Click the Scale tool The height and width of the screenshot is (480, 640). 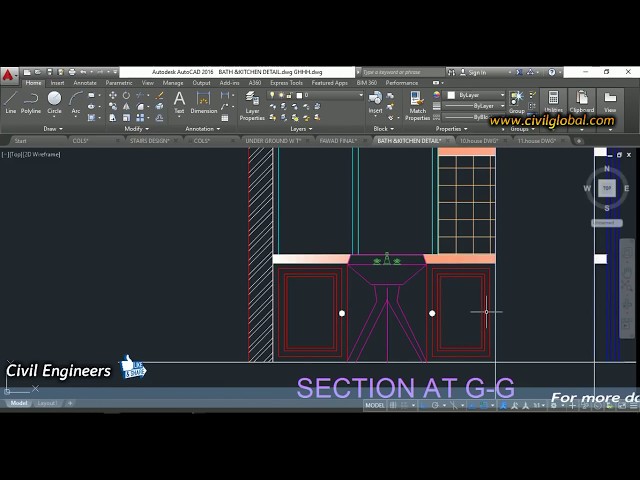[x=127, y=118]
